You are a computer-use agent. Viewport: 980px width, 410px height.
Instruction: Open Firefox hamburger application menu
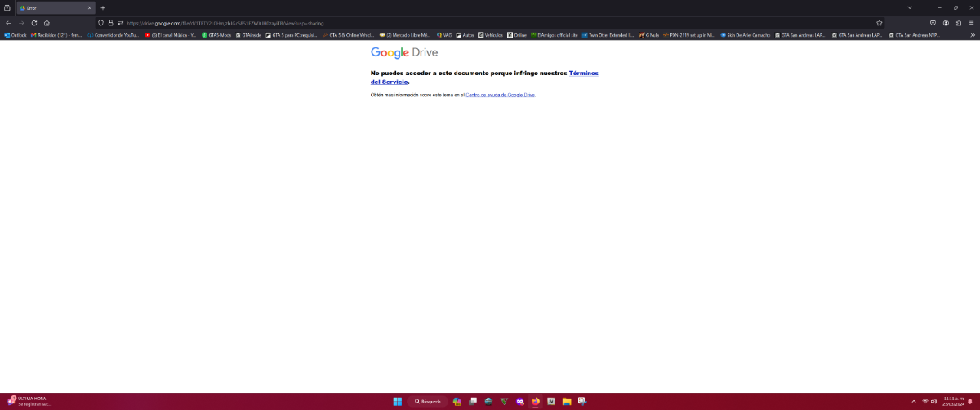tap(971, 23)
